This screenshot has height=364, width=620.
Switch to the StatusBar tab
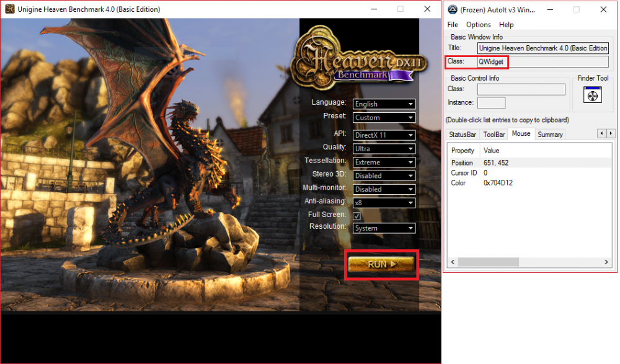[x=463, y=135]
